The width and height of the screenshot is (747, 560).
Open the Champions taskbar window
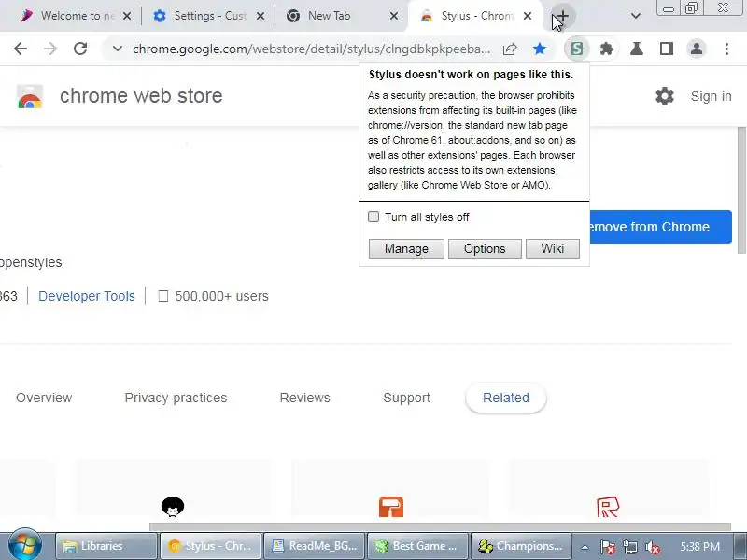pos(522,546)
